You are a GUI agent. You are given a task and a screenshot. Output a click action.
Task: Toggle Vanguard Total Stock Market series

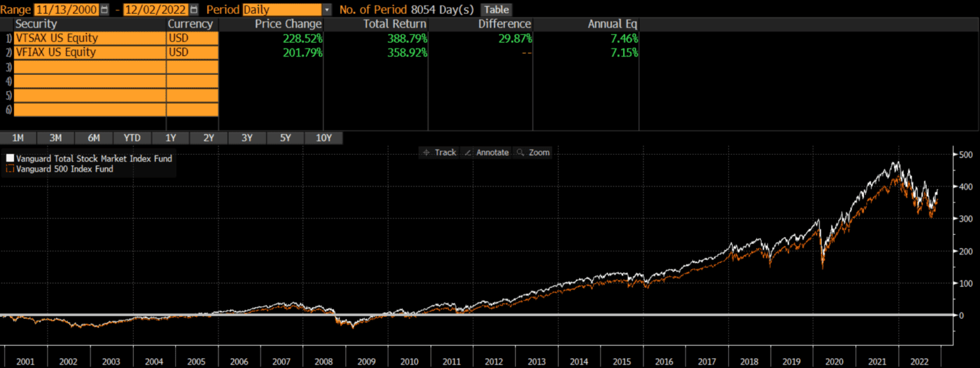pos(10,158)
